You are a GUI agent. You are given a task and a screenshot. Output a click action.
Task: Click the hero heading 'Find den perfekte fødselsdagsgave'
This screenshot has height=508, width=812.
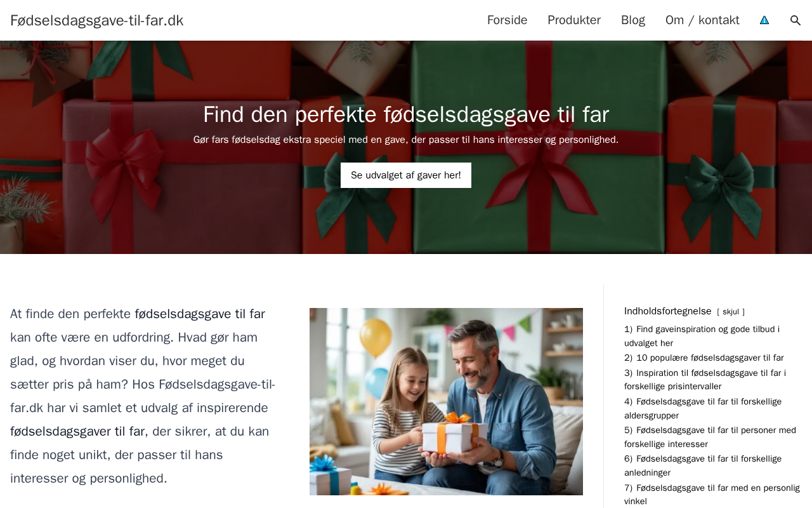point(406,114)
